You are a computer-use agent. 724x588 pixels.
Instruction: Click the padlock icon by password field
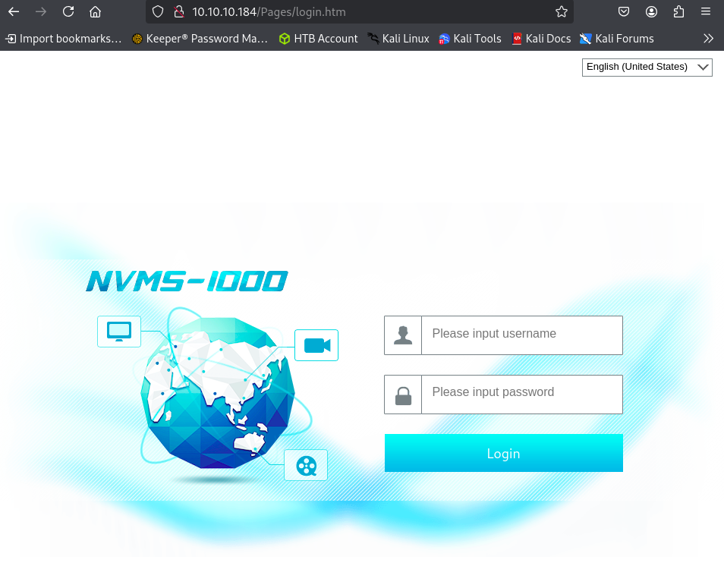(x=403, y=395)
